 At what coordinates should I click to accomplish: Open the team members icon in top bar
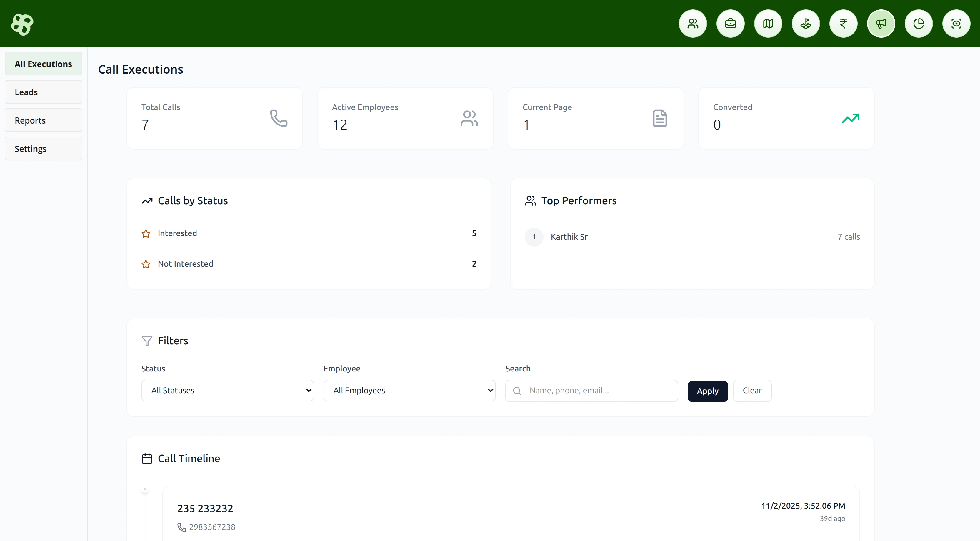[692, 24]
